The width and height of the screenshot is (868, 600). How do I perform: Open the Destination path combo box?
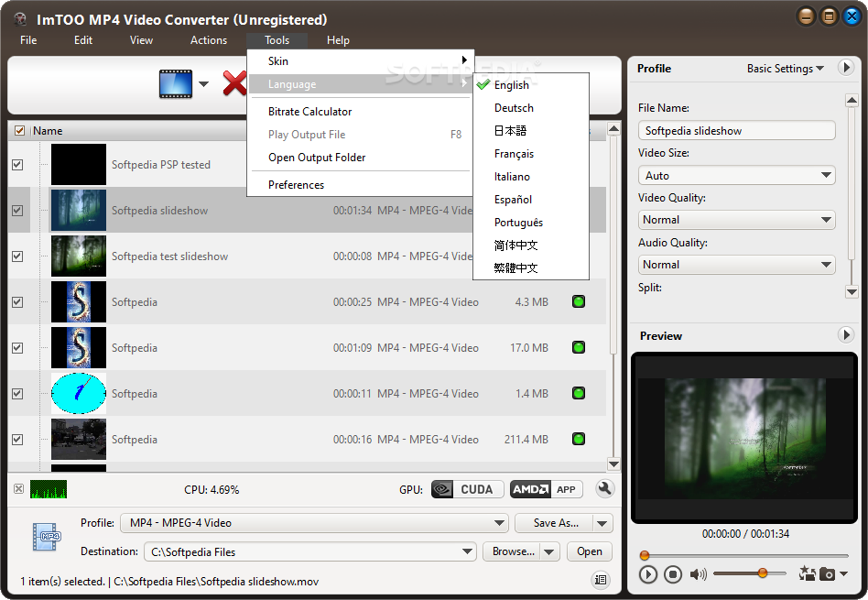point(310,551)
